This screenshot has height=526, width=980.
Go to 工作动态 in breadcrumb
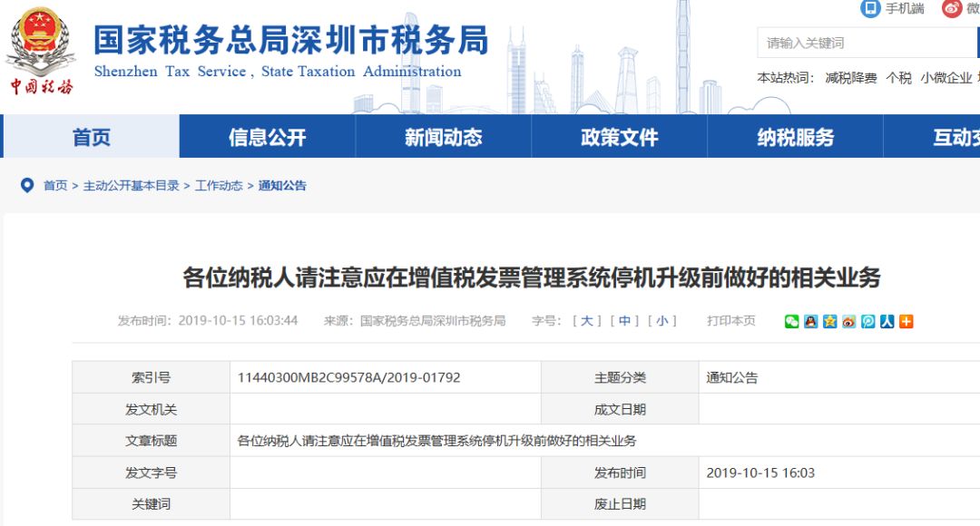click(x=219, y=186)
